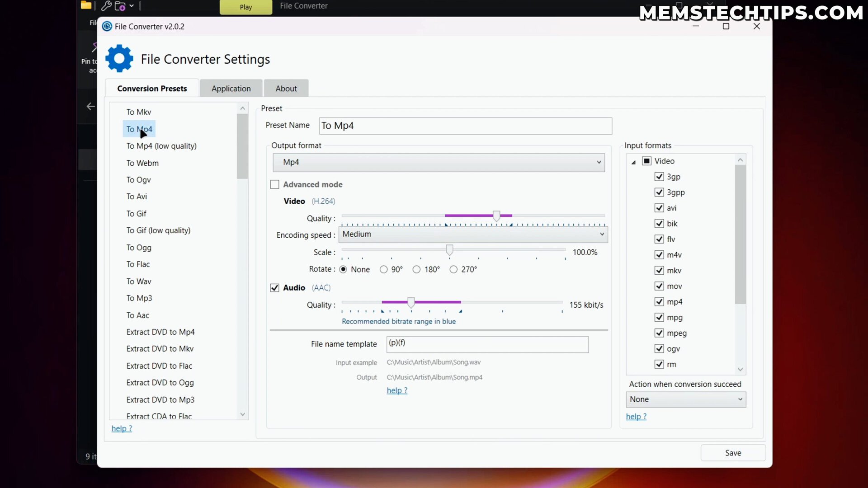The height and width of the screenshot is (488, 868).
Task: Select the Extract DVD to Mkv preset
Action: 160,349
